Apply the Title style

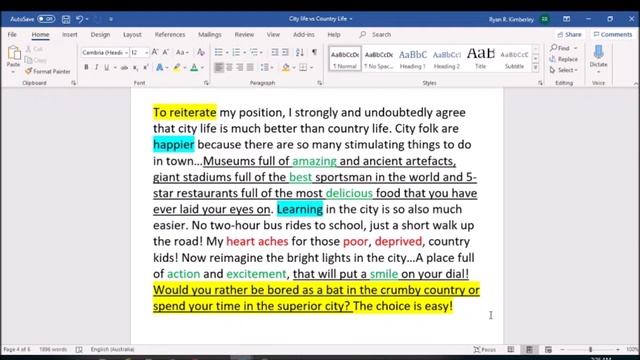click(x=480, y=59)
